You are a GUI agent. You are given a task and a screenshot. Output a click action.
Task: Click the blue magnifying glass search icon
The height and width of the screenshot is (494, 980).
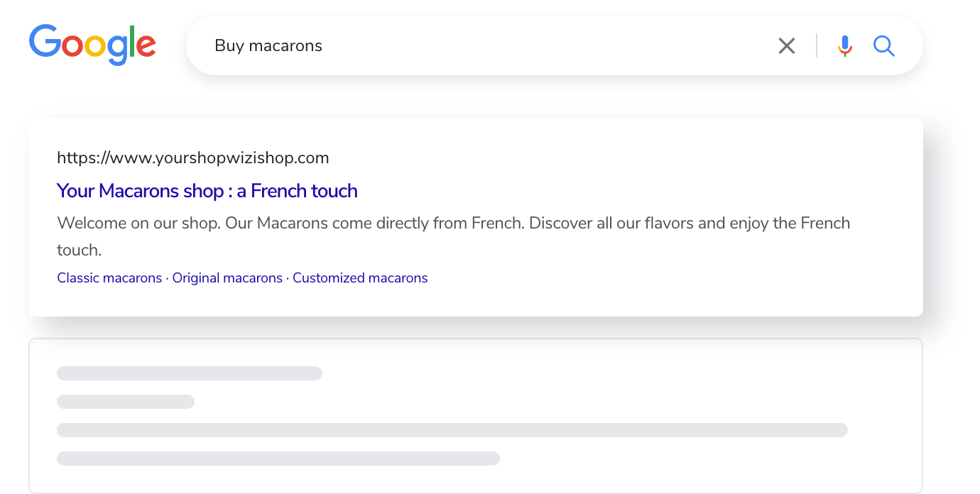(x=883, y=46)
